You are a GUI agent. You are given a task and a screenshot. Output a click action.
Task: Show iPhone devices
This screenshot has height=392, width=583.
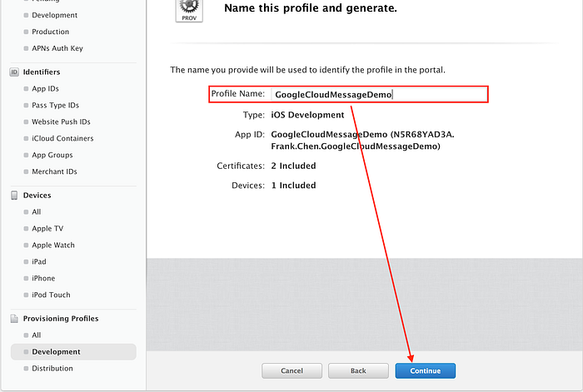coord(43,278)
